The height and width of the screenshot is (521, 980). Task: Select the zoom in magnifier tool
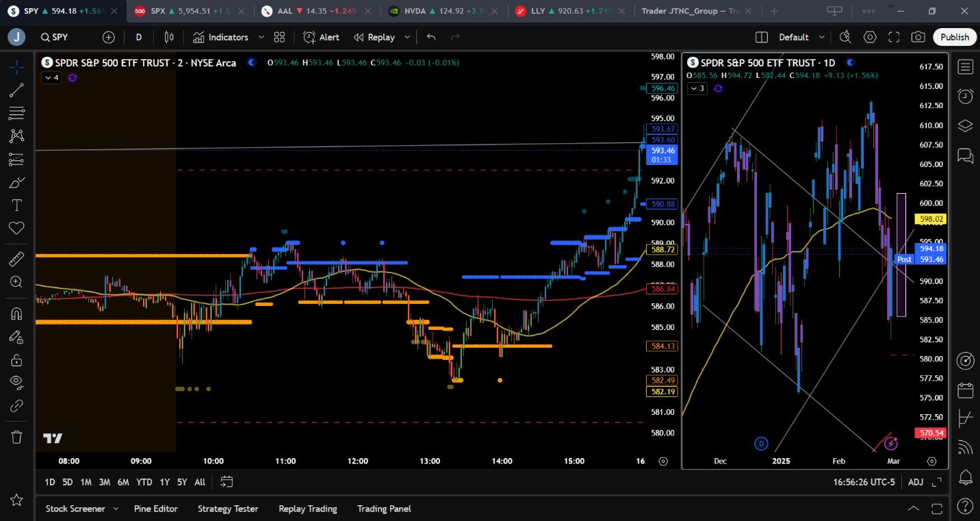point(16,282)
